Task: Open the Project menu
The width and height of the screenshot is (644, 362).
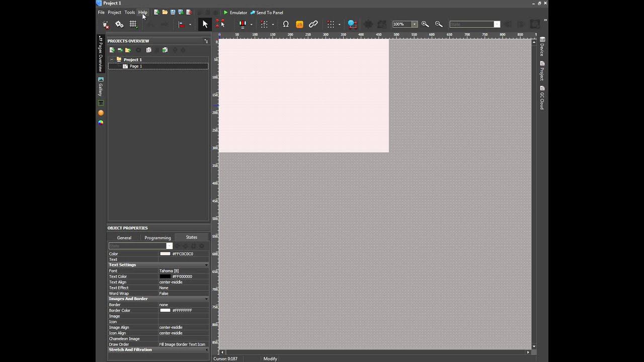Action: click(x=114, y=13)
